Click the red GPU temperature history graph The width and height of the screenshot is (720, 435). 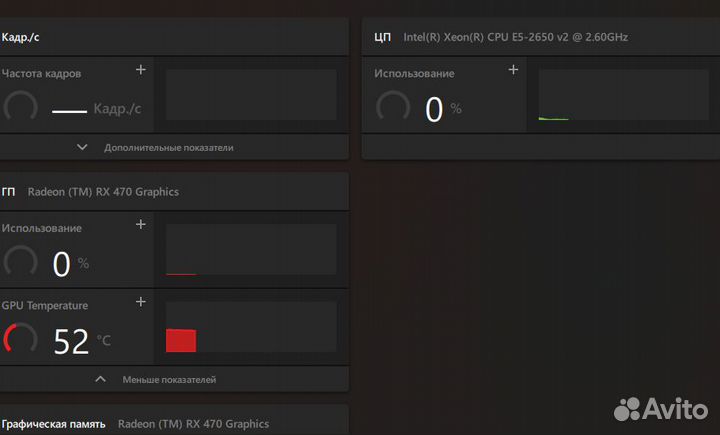pyautogui.click(x=251, y=327)
